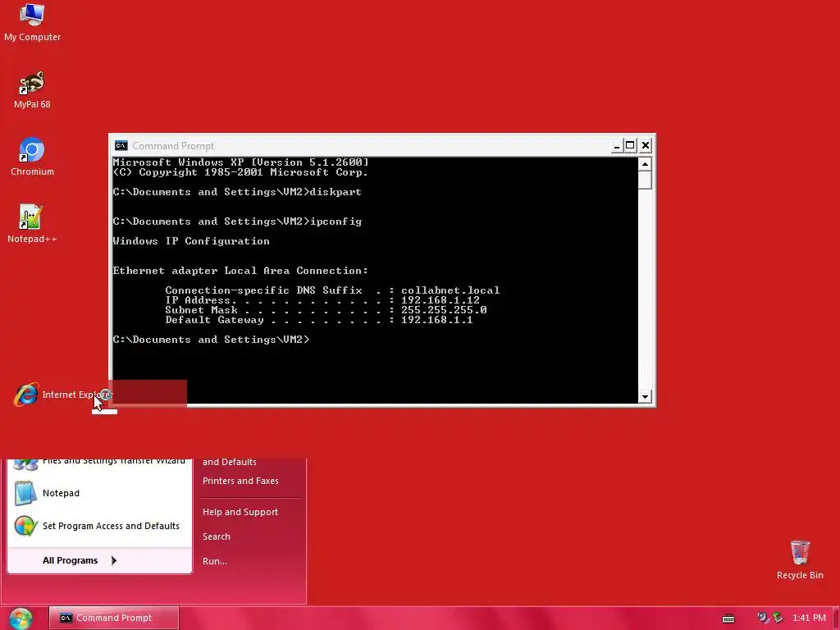This screenshot has height=630, width=840.
Task: Open Printers and Faxes
Action: (240, 481)
